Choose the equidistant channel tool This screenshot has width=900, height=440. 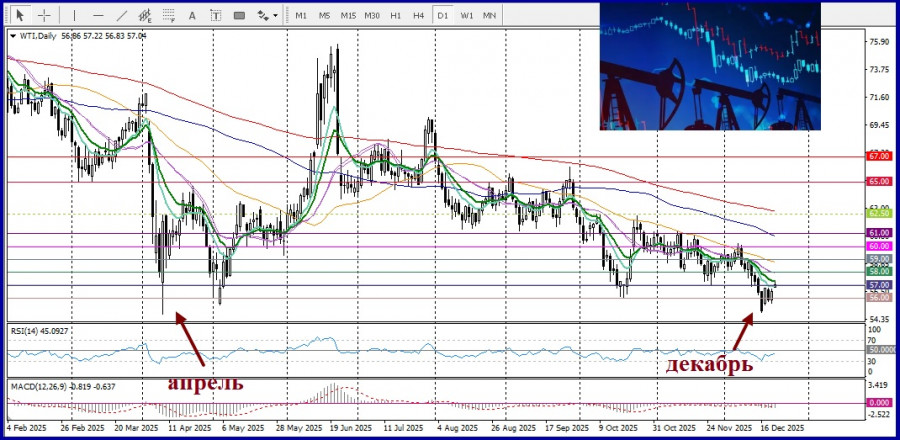tap(148, 15)
